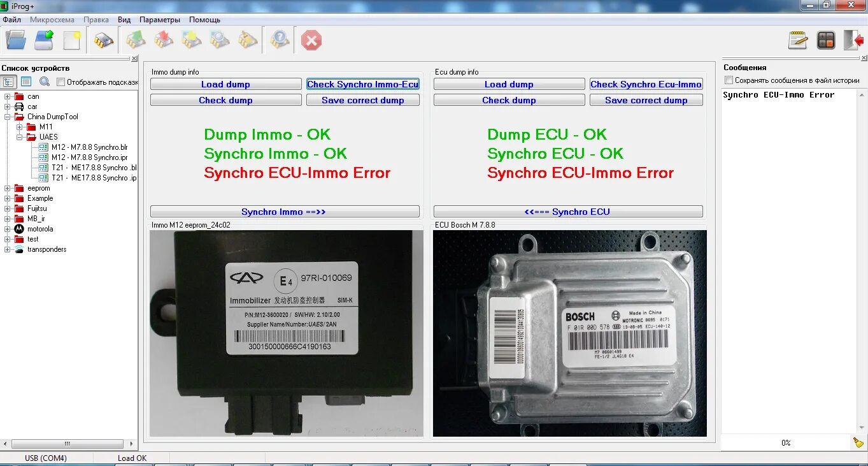The height and width of the screenshot is (466, 868).
Task: Select 'M12 - M7.8.8 Synchro.ipr' script
Action: 89,157
